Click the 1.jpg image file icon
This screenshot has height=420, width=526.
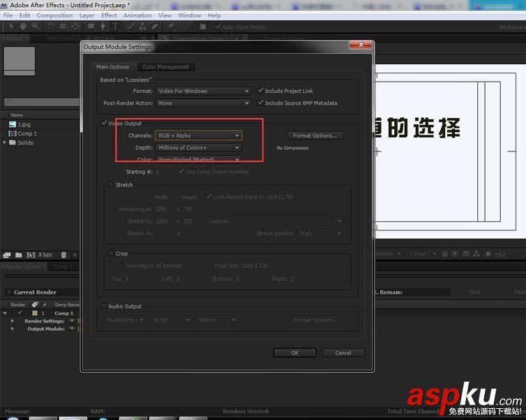click(13, 124)
